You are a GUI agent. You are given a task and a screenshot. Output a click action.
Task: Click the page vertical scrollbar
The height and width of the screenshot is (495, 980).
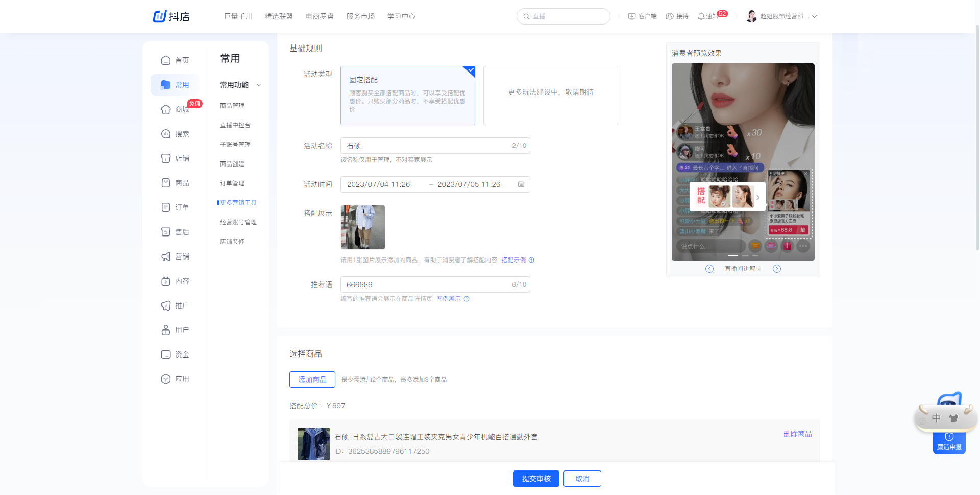tap(977, 138)
